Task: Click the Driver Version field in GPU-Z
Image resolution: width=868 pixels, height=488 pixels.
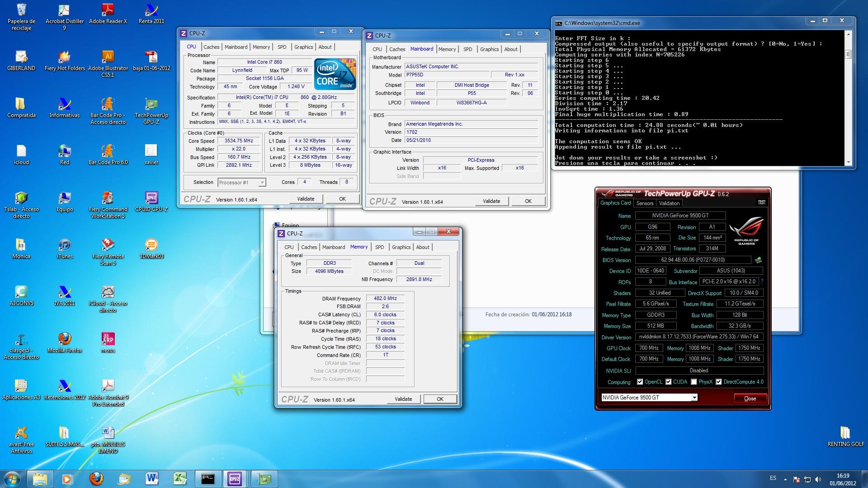Action: coord(699,337)
